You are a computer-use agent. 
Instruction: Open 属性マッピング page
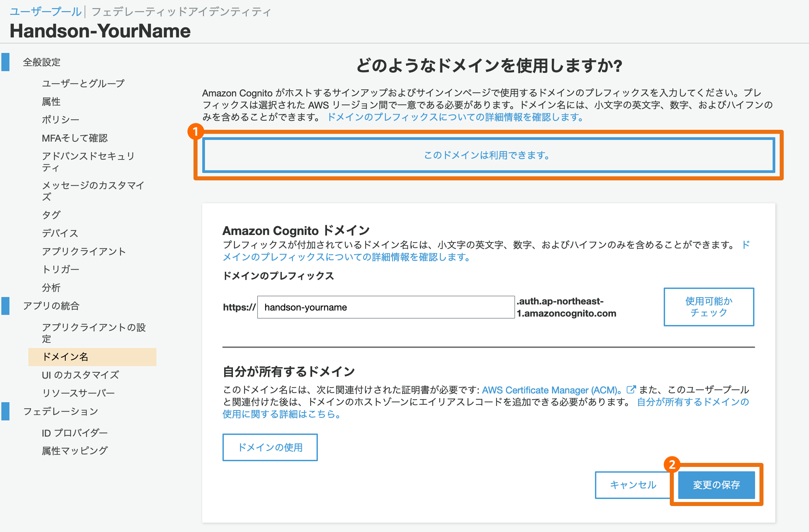pos(74,451)
